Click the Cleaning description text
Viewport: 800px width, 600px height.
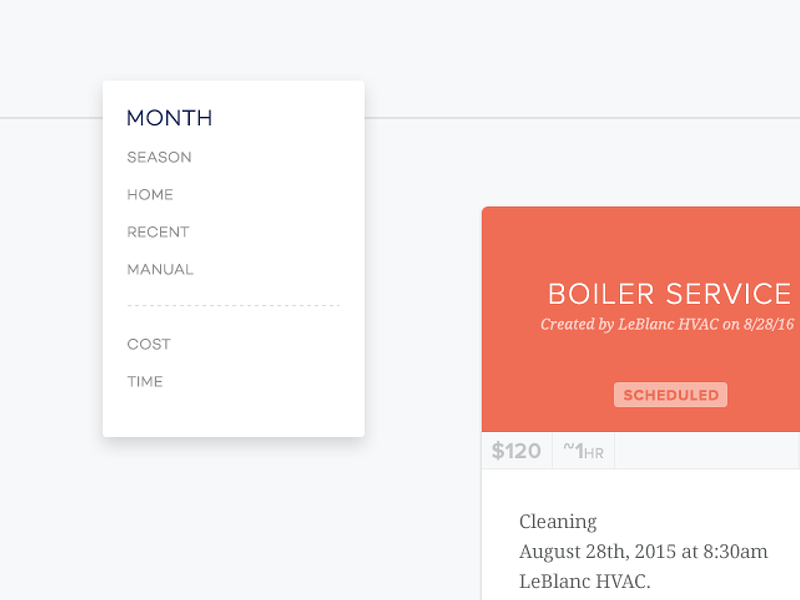click(x=558, y=522)
